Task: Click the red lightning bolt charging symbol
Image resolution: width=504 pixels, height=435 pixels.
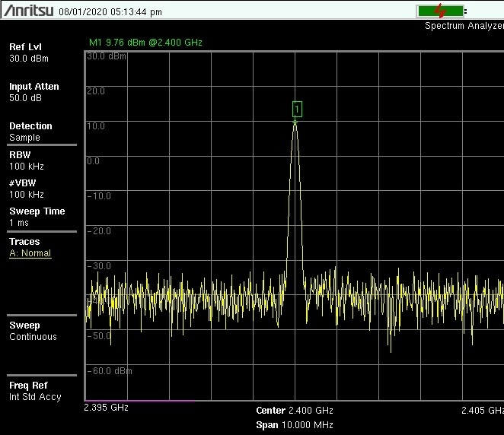Action: [440, 11]
